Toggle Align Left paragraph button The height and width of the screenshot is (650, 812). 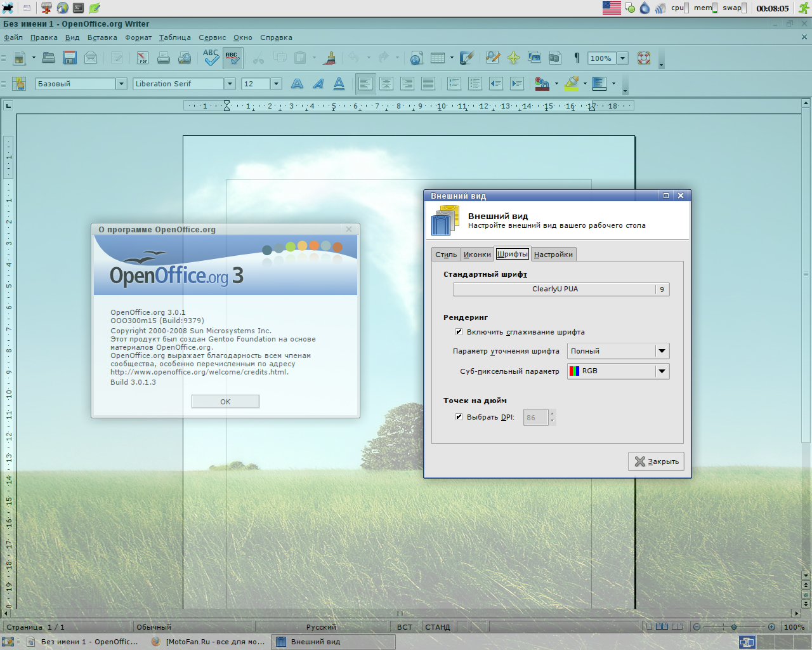click(x=365, y=84)
